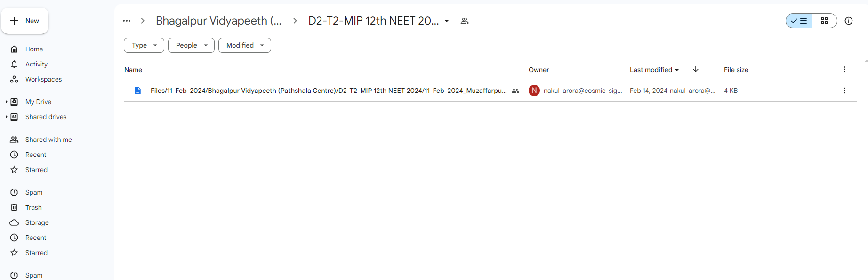Open the first Starred item in the sidebar
This screenshot has width=868, height=280.
(36, 170)
